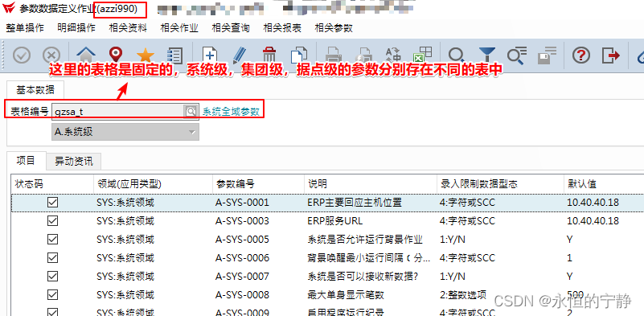644x316 pixels.
Task: Open the 相关参数 menu
Action: [334, 28]
